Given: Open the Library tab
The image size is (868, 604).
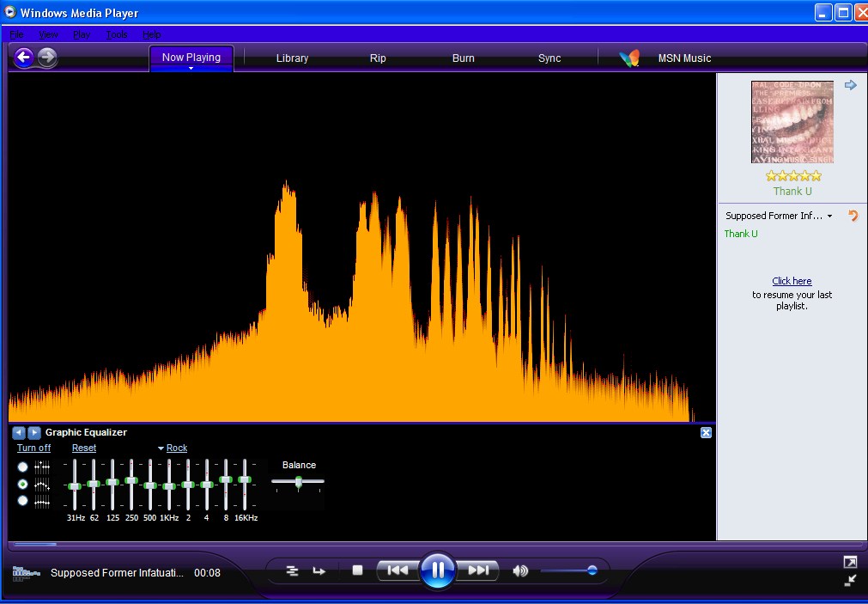Looking at the screenshot, I should tap(292, 58).
